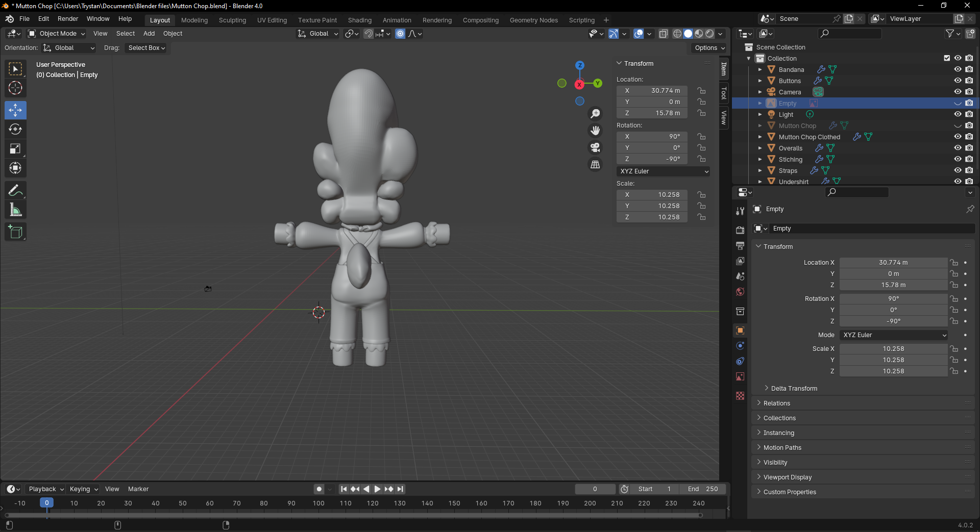Activate the Measure tool

pos(15,210)
